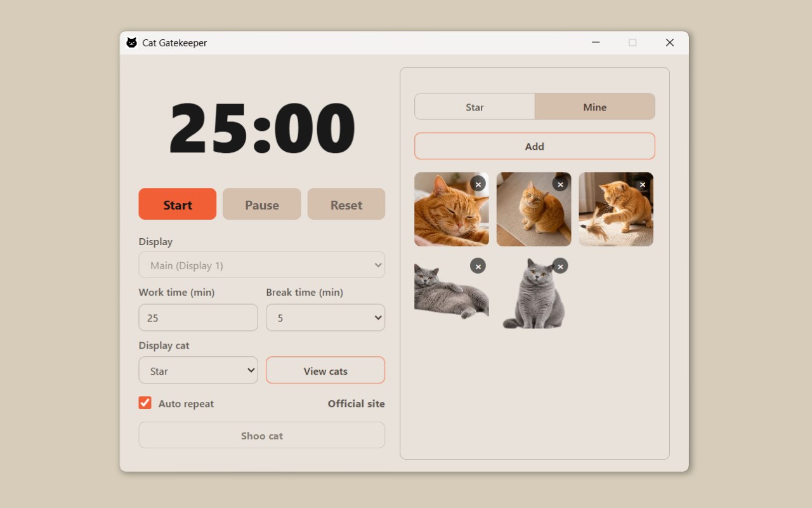Remove the orange cat on scratching mat
Screen dimensions: 812x508
pyautogui.click(x=560, y=184)
